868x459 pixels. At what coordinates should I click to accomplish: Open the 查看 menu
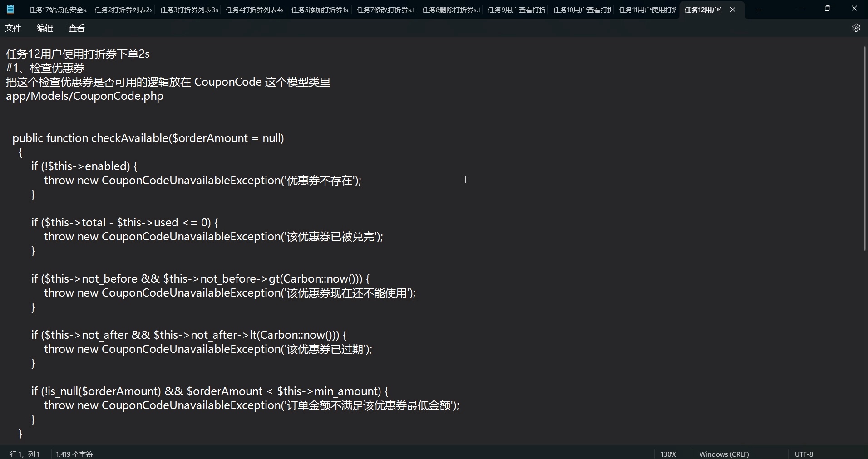pos(76,28)
